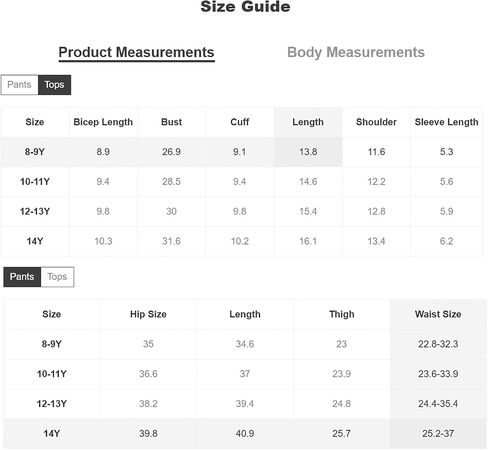
Task: Select the Product Measurements tab
Action: coord(136,53)
